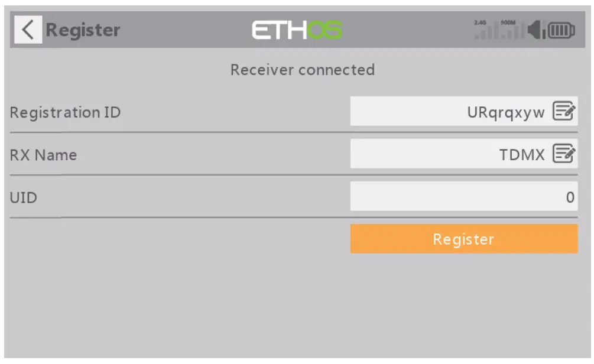Viewport: 594px width, 364px height.
Task: Click the UID label
Action: point(24,197)
